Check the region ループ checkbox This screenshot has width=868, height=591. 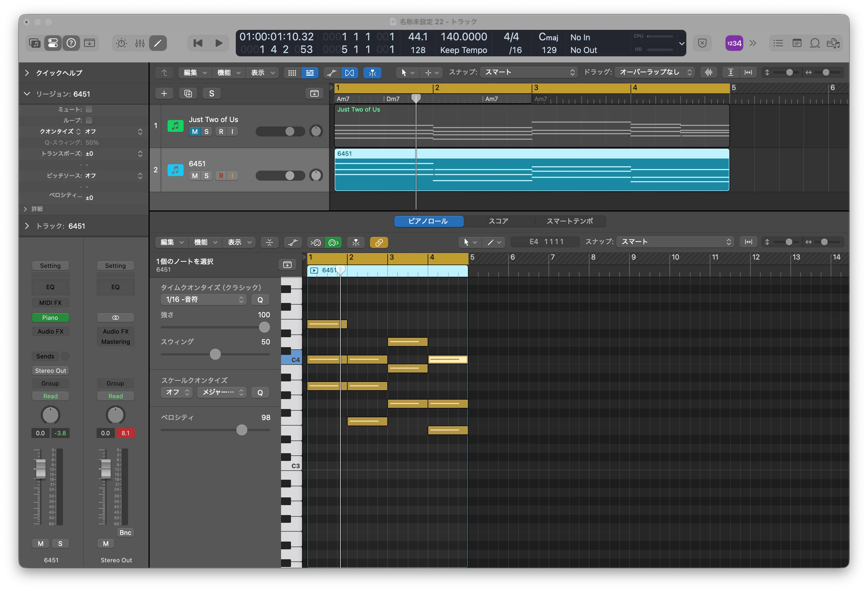click(x=89, y=120)
